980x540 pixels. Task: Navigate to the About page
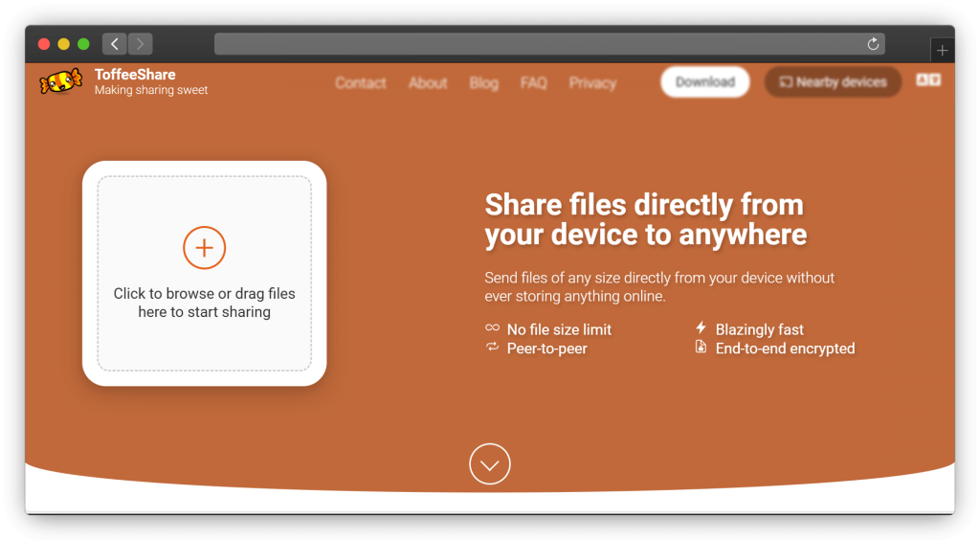click(428, 83)
